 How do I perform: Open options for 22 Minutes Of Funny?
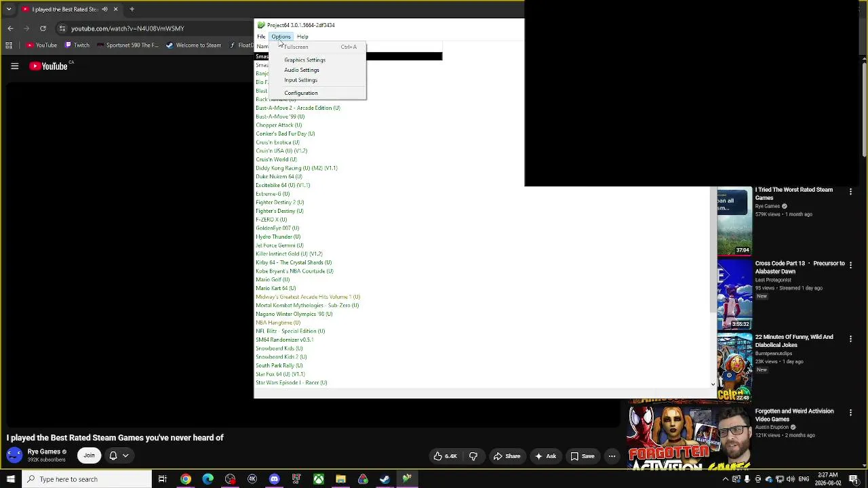click(850, 339)
